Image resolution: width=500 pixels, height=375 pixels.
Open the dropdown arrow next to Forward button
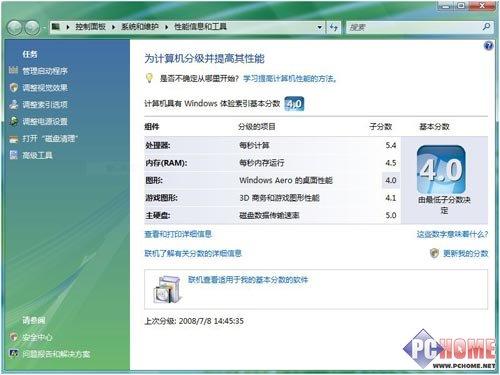[44, 28]
